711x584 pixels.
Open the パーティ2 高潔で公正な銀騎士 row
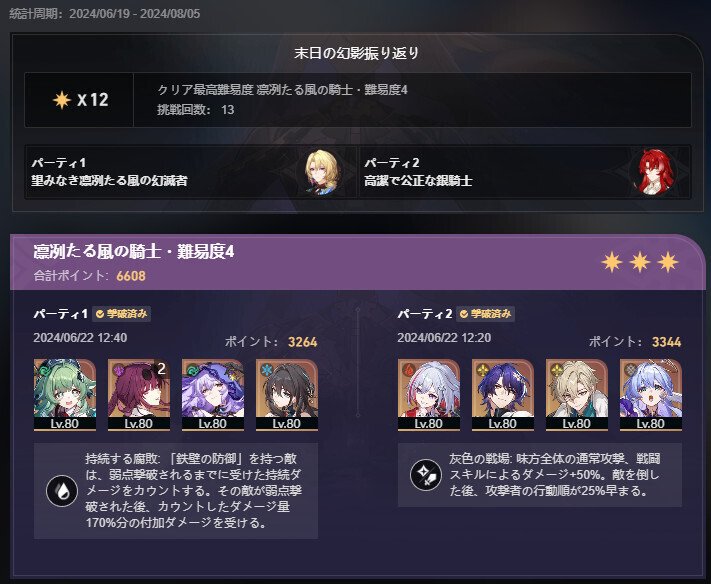point(525,172)
